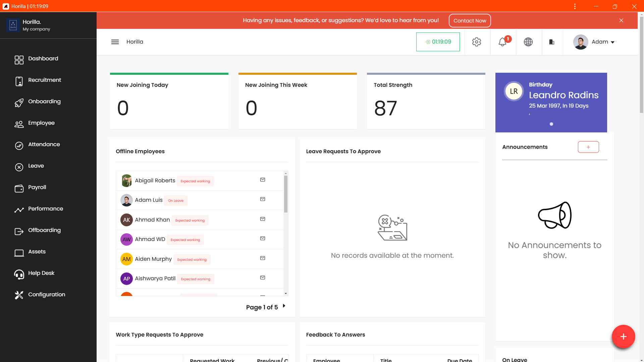The width and height of the screenshot is (644, 362).
Task: Click the birthday carousel dot indicator
Action: click(x=551, y=124)
